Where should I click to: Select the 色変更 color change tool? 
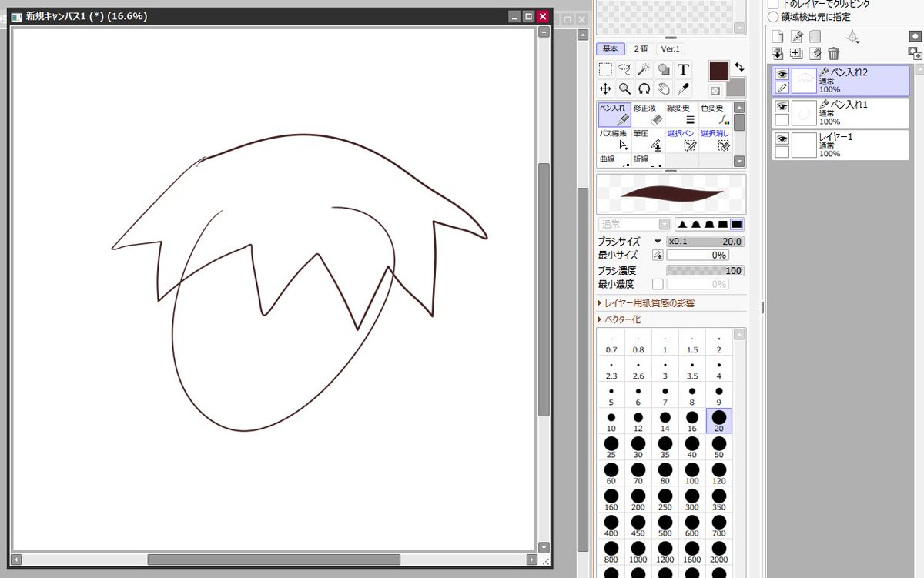tap(715, 115)
